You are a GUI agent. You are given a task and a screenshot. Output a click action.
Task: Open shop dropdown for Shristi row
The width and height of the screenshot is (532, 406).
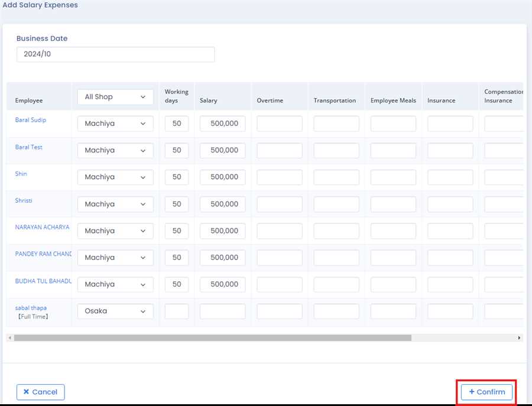pos(115,204)
